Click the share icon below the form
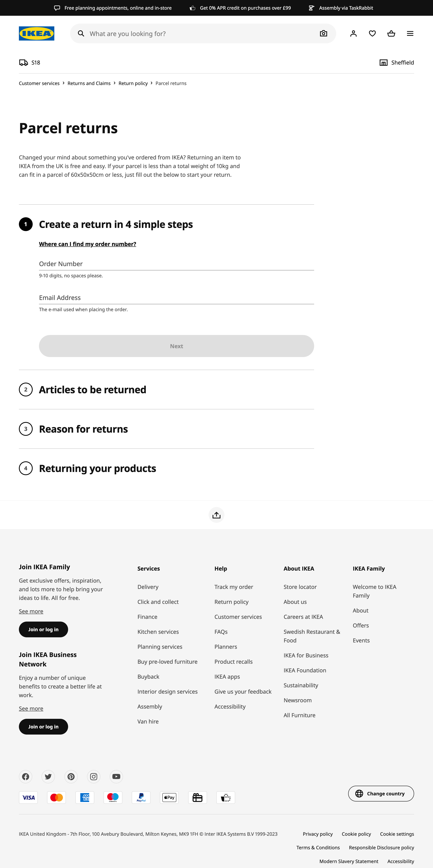The width and height of the screenshot is (433, 868). 217,515
